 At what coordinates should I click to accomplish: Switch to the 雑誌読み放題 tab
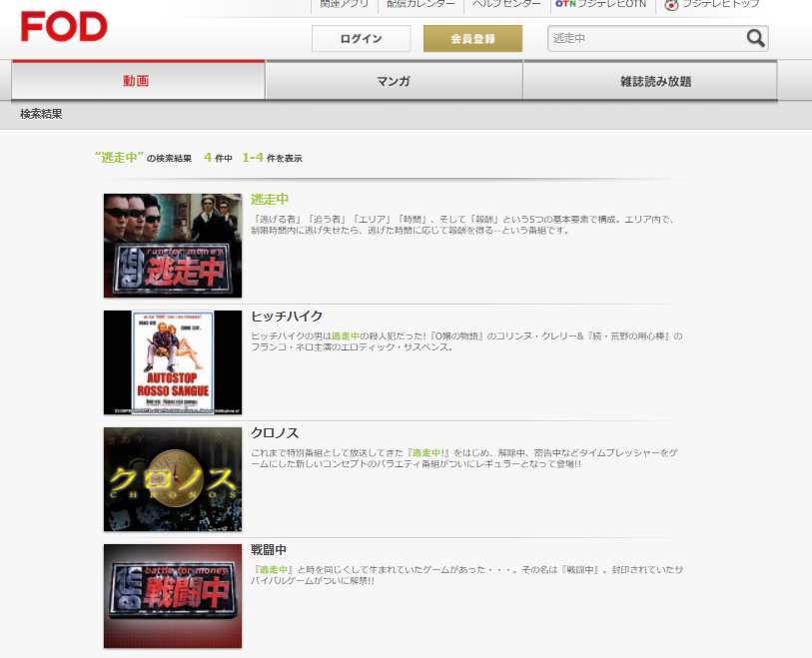[650, 81]
